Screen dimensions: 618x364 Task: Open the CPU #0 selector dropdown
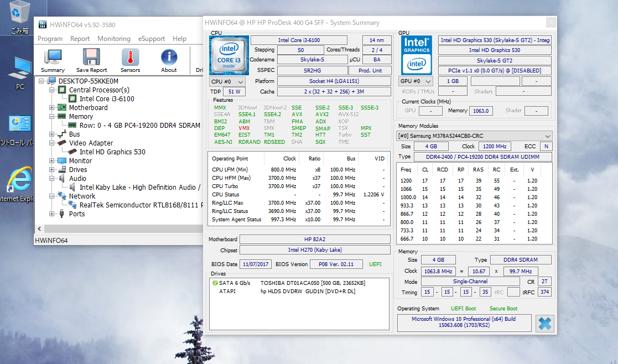(227, 81)
